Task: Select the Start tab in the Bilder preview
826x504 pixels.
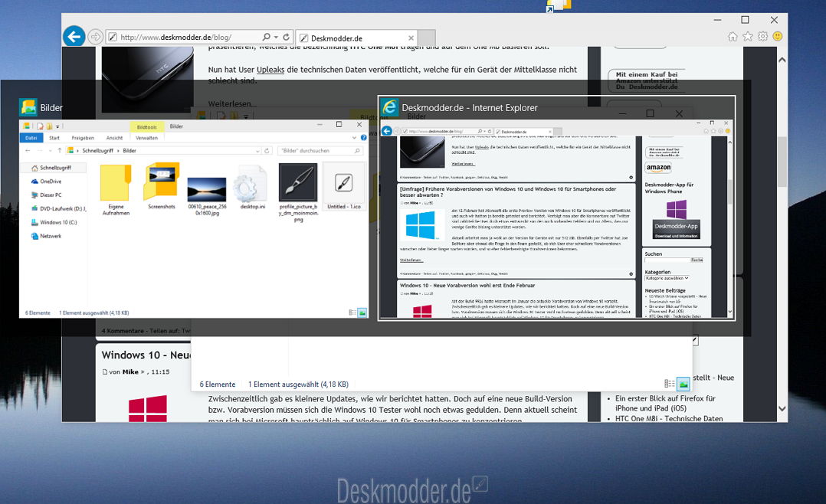Action: (54, 138)
